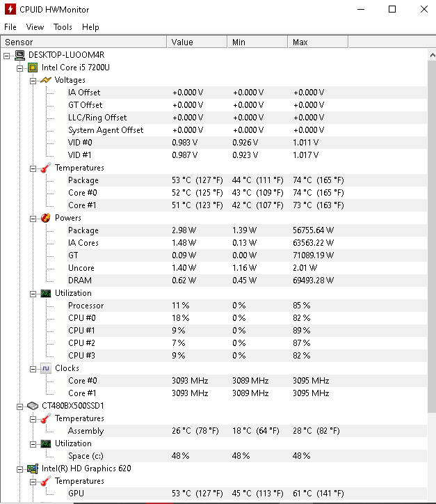This screenshot has height=504, width=436.
Task: Collapse the SSD Utilization group
Action: (33, 445)
